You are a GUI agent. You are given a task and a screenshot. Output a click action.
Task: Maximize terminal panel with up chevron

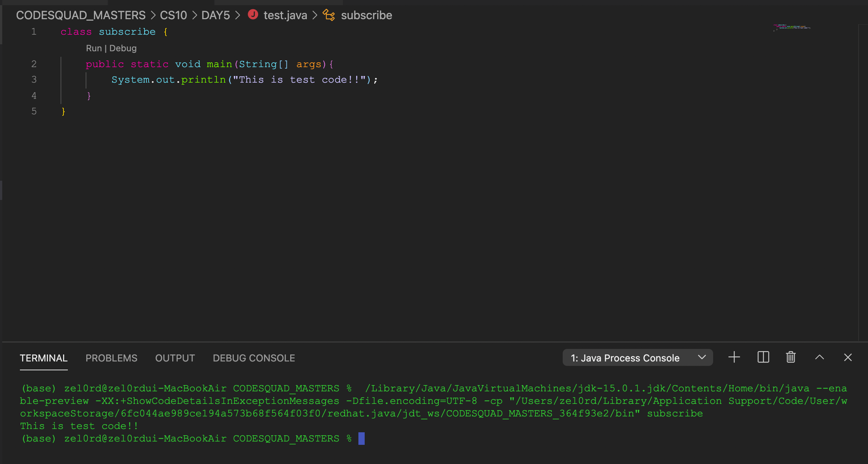pos(819,357)
